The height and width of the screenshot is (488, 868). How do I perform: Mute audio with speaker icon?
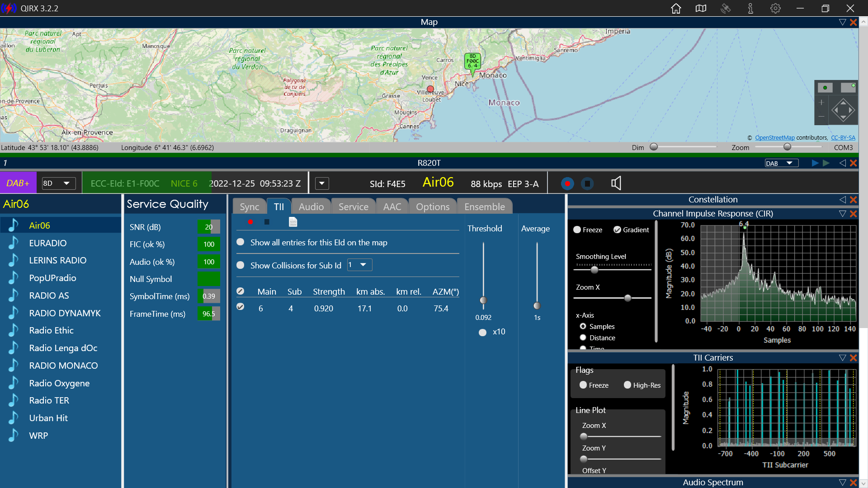[x=616, y=183]
